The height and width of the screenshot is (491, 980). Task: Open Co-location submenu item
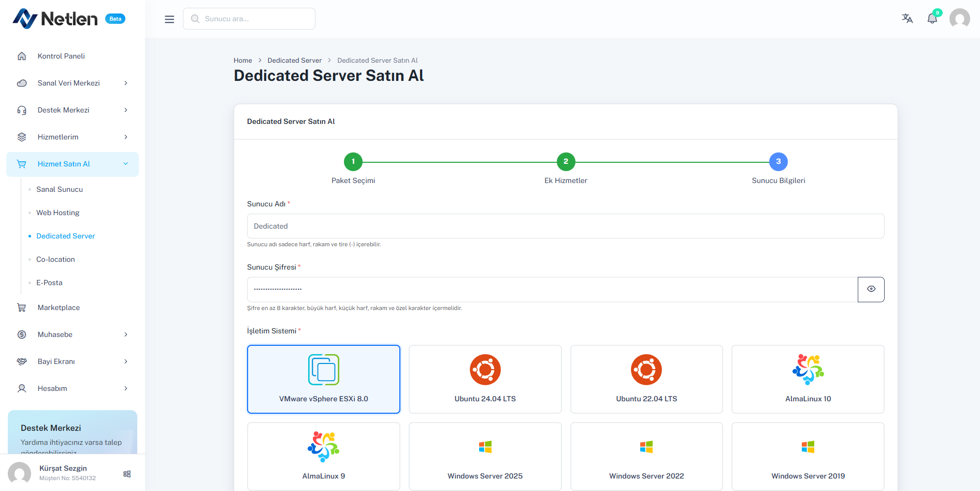coord(55,259)
